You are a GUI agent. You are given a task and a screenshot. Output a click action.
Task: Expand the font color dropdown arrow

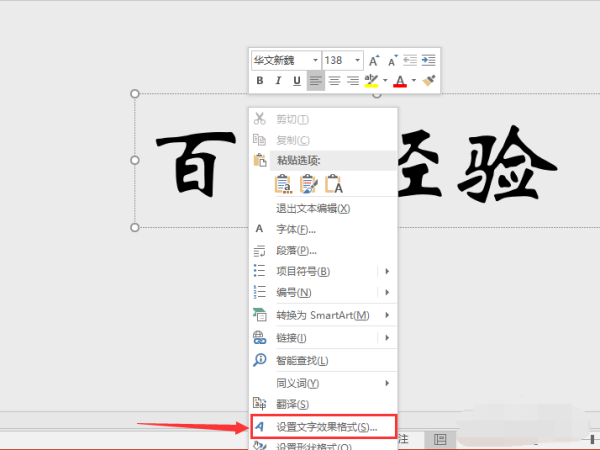[414, 81]
